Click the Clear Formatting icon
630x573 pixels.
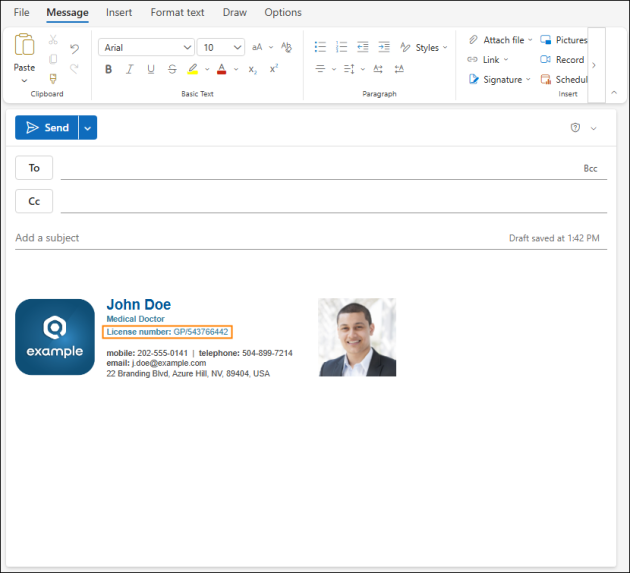click(x=286, y=47)
